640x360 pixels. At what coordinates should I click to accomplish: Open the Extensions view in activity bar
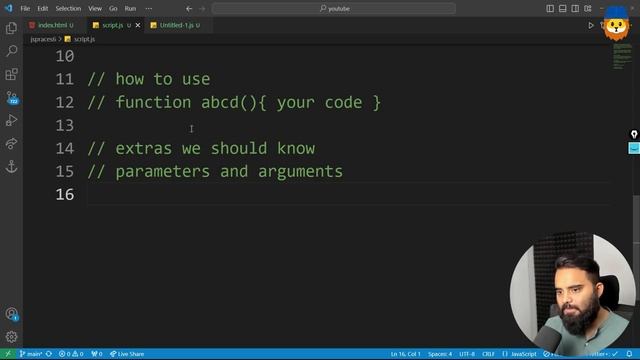pyautogui.click(x=11, y=74)
